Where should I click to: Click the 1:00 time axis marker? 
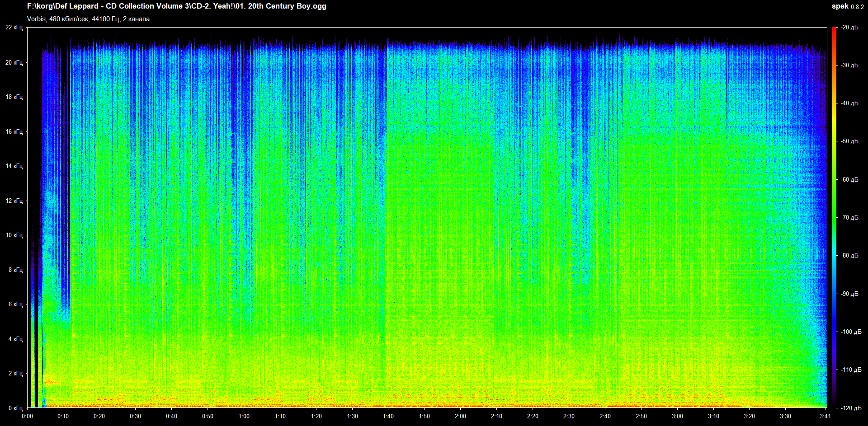click(244, 416)
